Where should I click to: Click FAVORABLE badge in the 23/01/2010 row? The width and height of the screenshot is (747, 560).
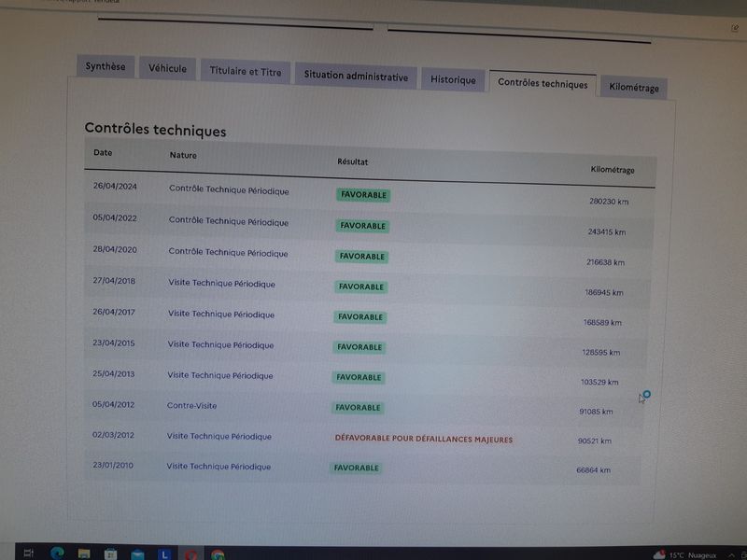click(357, 469)
